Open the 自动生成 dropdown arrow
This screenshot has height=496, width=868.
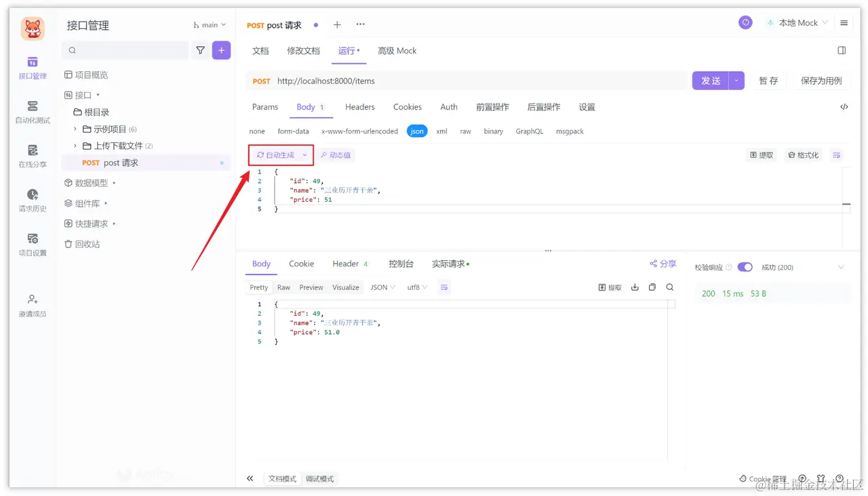click(x=304, y=155)
